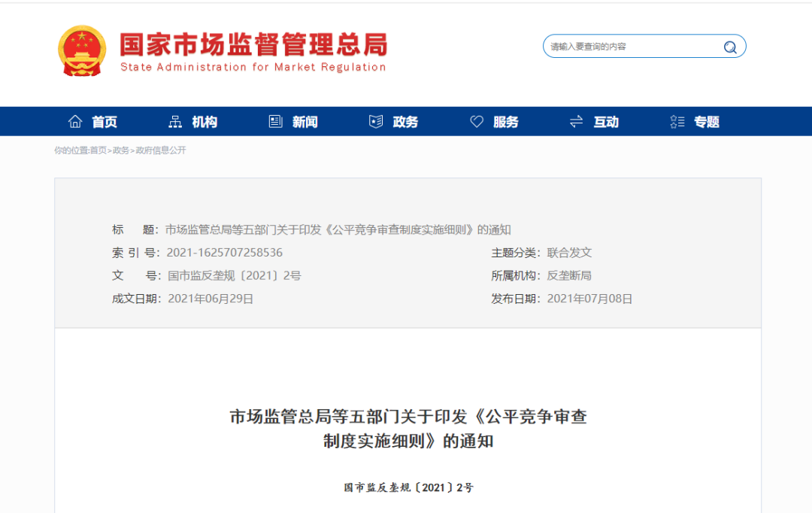812x513 pixels.
Task: Go to the 政务 navigation section
Action: (405, 122)
